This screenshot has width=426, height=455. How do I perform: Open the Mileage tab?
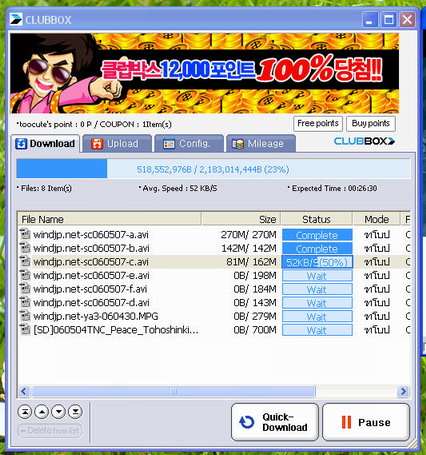coord(261,144)
